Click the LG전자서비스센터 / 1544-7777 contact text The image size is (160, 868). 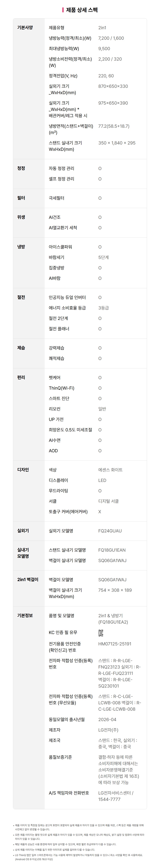(x=116, y=796)
